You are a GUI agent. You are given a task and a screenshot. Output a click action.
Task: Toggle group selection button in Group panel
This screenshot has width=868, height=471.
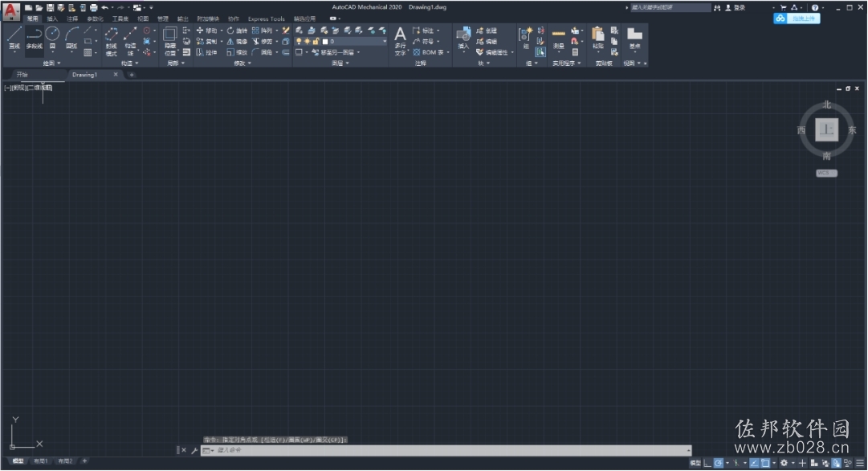pyautogui.click(x=540, y=52)
